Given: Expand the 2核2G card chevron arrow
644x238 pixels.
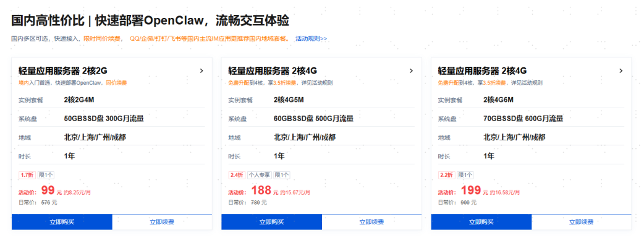Looking at the screenshot, I should pyautogui.click(x=201, y=70).
